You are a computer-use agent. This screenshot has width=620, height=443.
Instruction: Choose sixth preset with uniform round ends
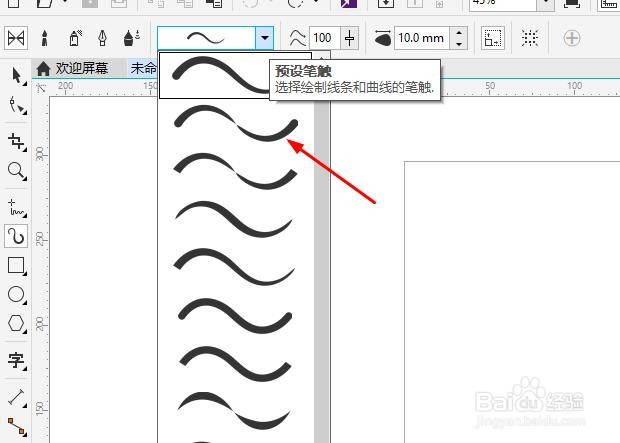pos(235,316)
